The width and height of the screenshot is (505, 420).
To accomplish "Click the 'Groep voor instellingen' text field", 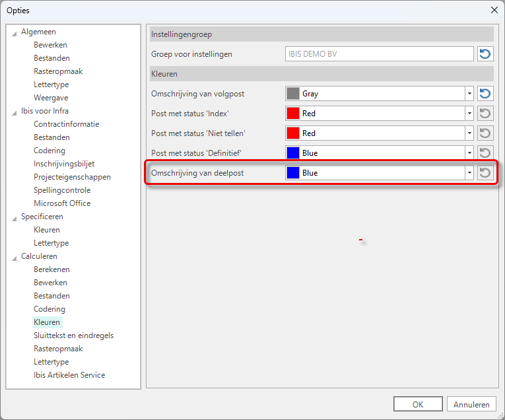I will [379, 54].
